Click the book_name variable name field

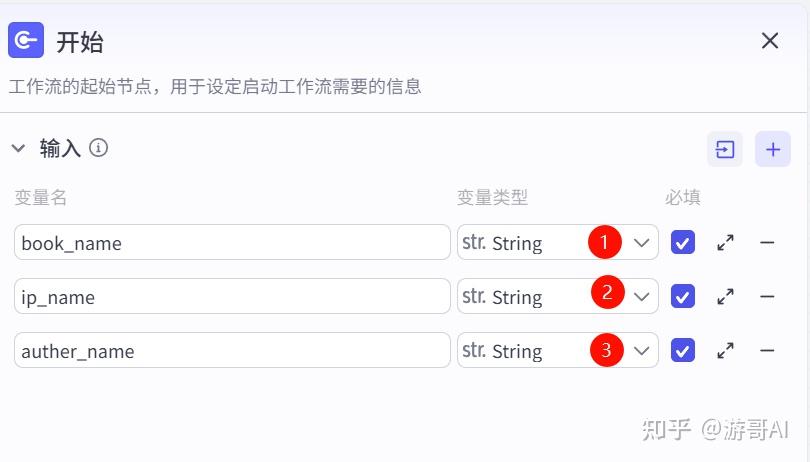click(232, 242)
